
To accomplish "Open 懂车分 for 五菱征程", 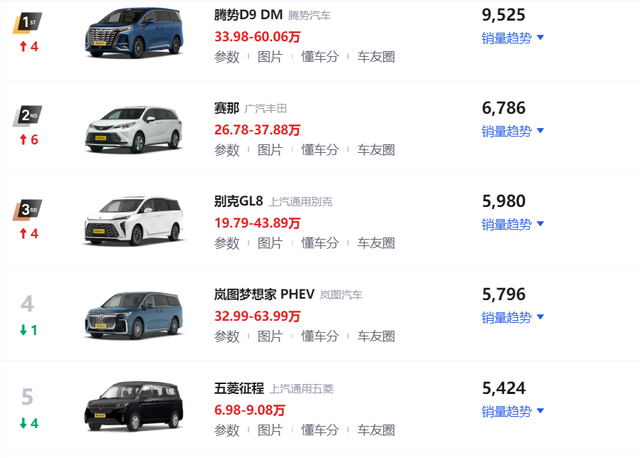I will tap(320, 430).
